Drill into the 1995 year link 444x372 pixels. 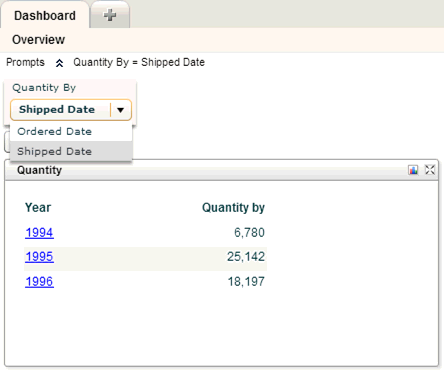click(x=39, y=257)
